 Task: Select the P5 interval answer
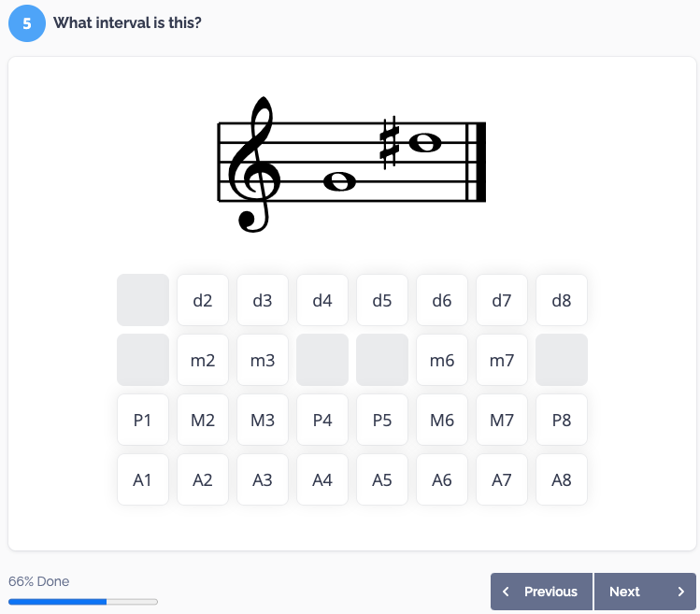(x=382, y=420)
